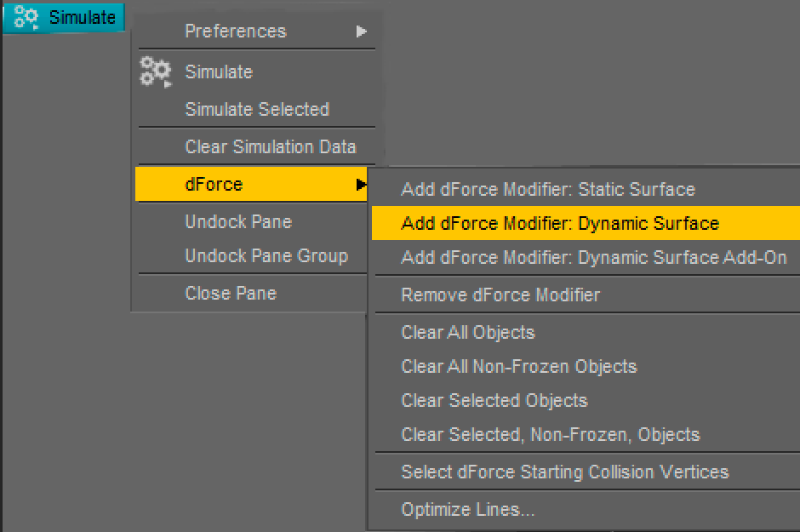Expand the dForce submenu arrow
Viewport: 800px width, 532px height.
pyautogui.click(x=361, y=184)
